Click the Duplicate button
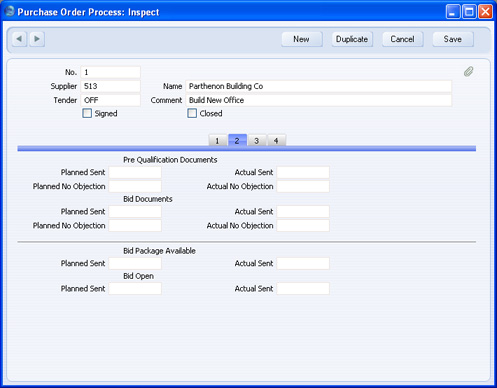This screenshot has height=388, width=497. 352,39
